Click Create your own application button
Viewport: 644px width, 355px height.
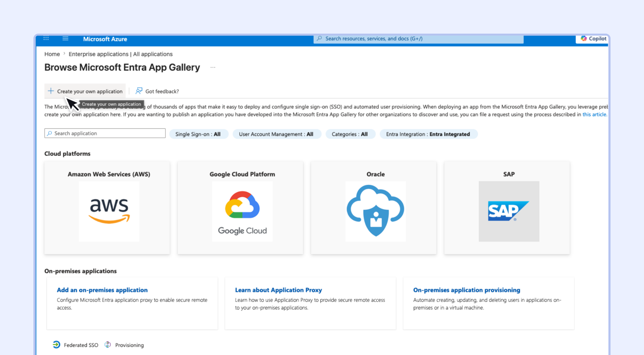[85, 91]
